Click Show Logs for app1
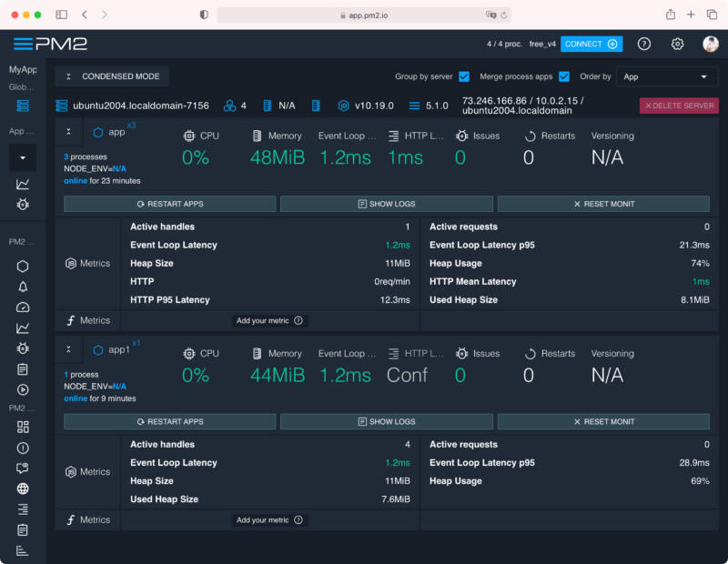This screenshot has width=728, height=564. click(x=387, y=422)
